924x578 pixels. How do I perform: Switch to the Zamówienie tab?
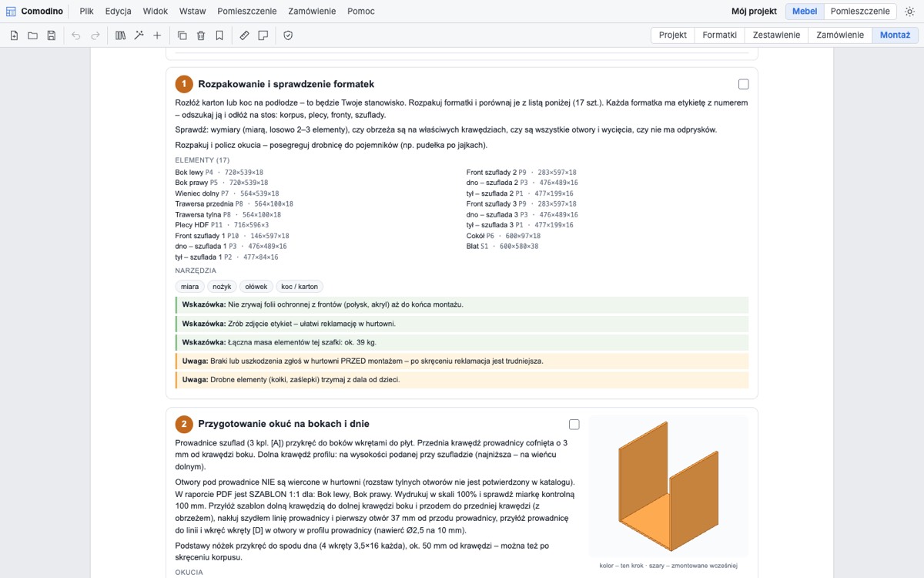(840, 35)
